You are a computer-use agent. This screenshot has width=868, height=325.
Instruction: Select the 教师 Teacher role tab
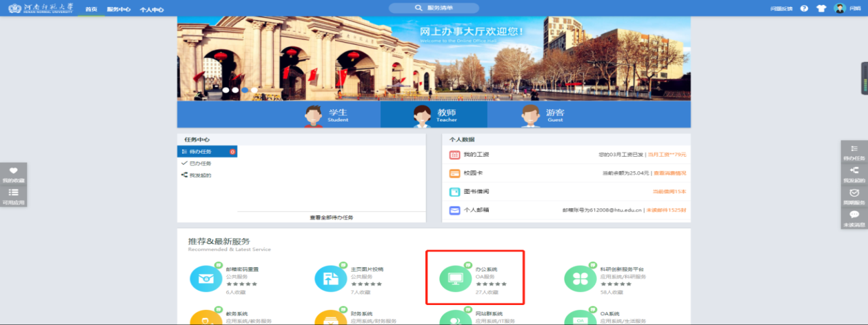(x=434, y=115)
